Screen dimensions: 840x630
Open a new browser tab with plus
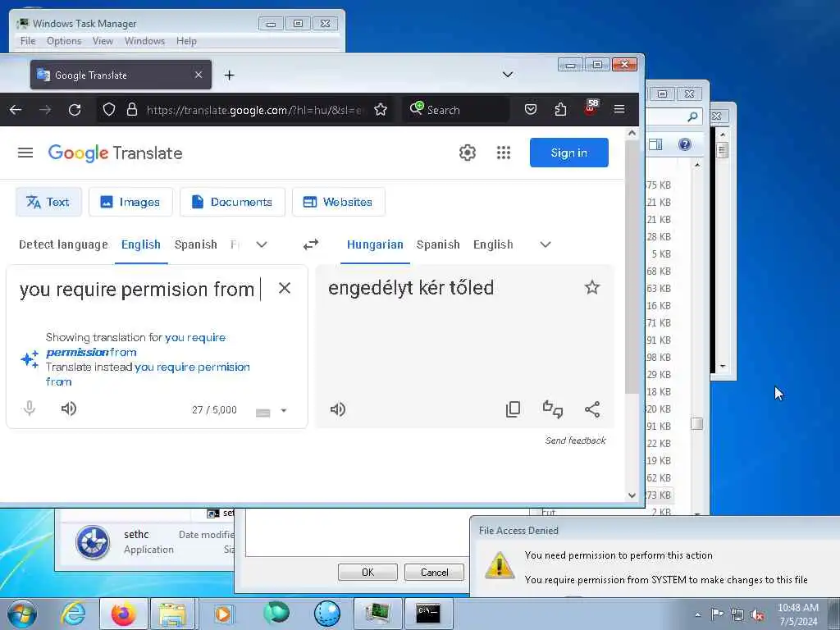[230, 75]
